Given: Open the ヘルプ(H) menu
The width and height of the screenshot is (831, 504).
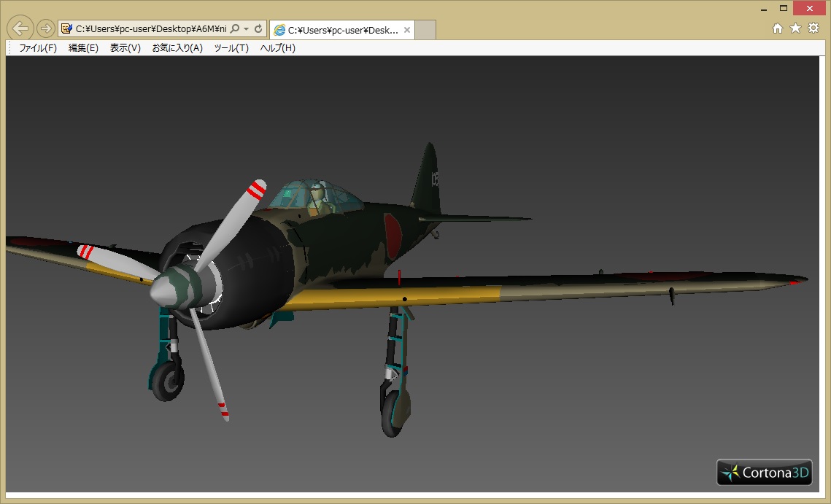Looking at the screenshot, I should click(278, 48).
